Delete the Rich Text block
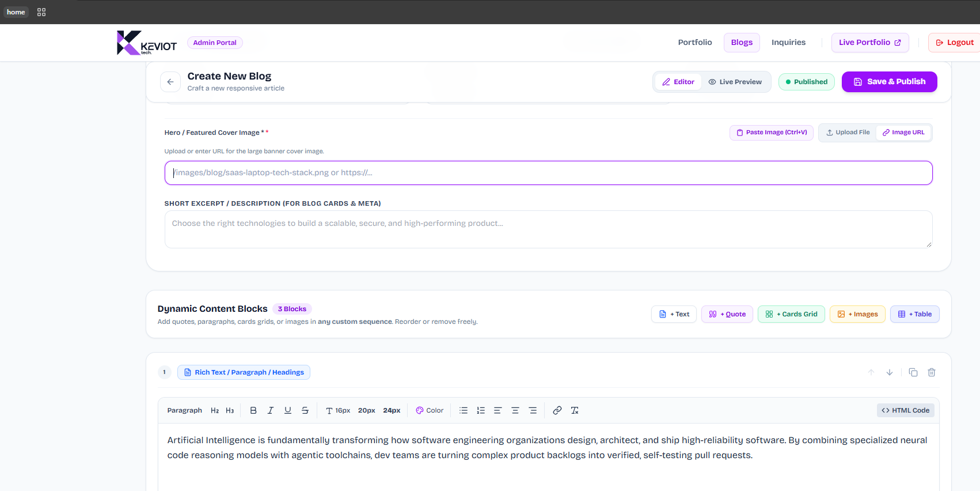The image size is (980, 491). (932, 372)
